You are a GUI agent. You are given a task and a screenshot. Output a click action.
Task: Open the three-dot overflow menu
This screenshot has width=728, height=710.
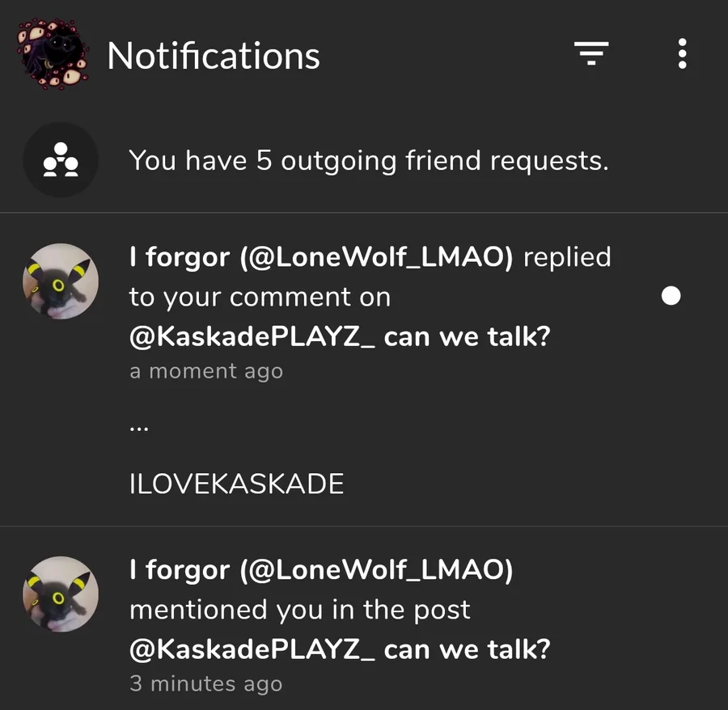pos(682,53)
